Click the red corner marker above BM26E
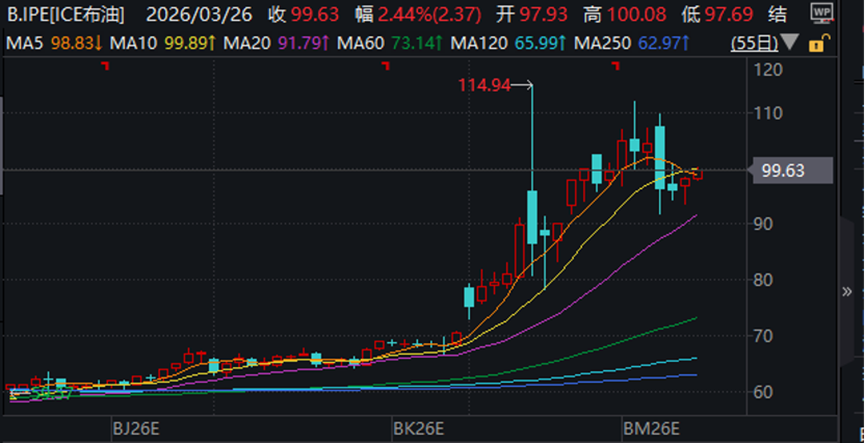Viewport: 865px width, 443px height. point(616,65)
